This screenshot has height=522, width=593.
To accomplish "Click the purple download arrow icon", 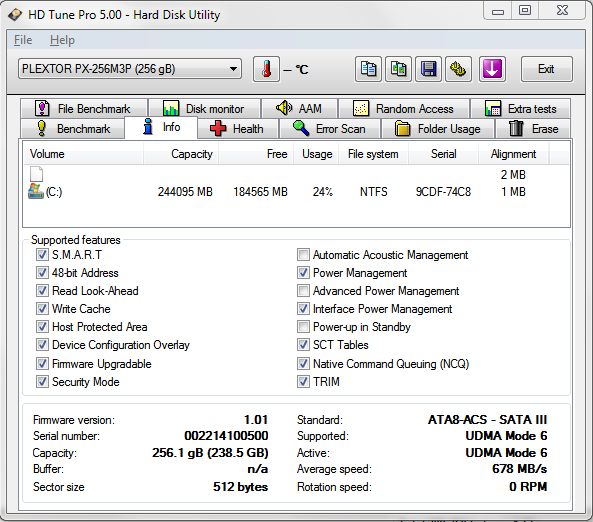I will pos(492,69).
